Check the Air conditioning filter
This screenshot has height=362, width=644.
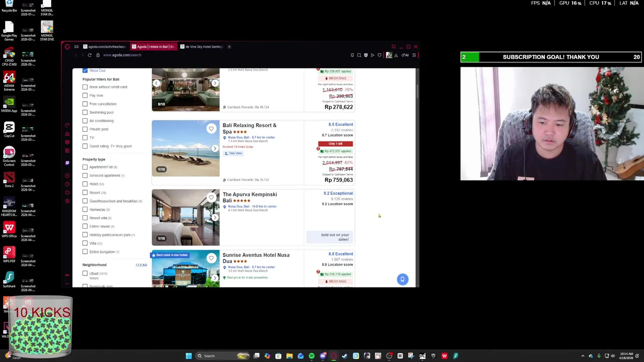tap(85, 121)
